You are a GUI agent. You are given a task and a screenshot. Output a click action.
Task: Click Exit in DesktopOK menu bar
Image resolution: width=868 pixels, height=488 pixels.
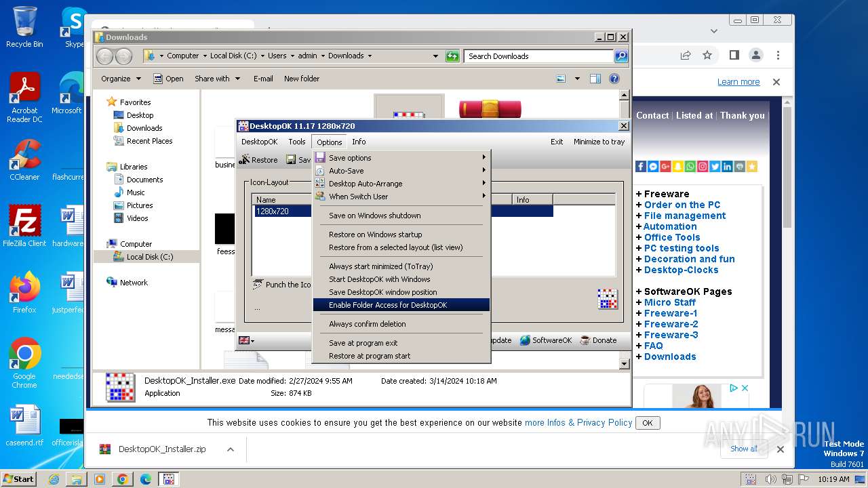tap(557, 142)
